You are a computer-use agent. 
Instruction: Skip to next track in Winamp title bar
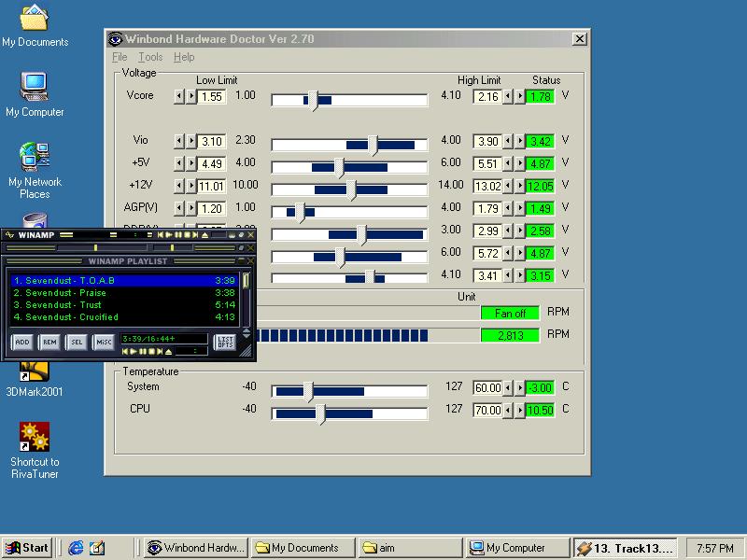click(195, 235)
